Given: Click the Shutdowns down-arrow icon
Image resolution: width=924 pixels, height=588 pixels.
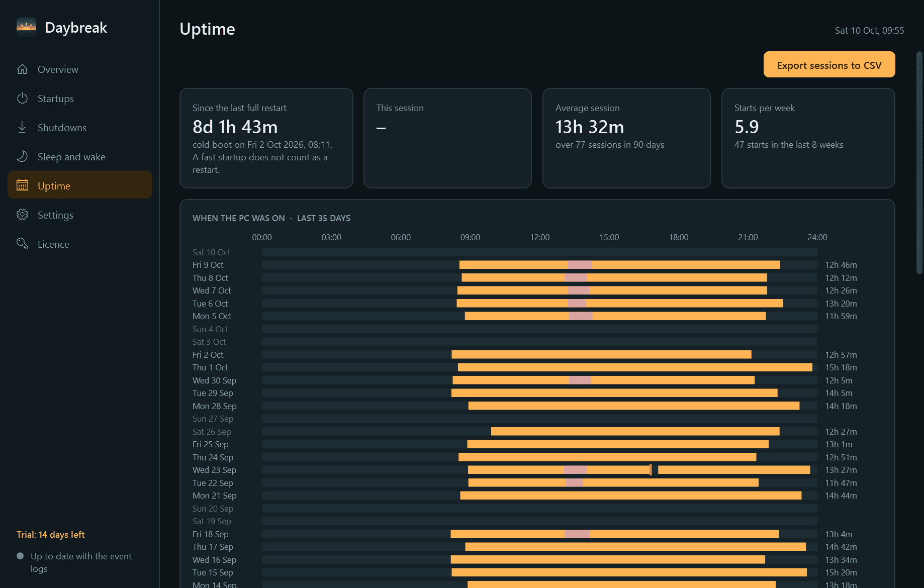Looking at the screenshot, I should click(22, 128).
